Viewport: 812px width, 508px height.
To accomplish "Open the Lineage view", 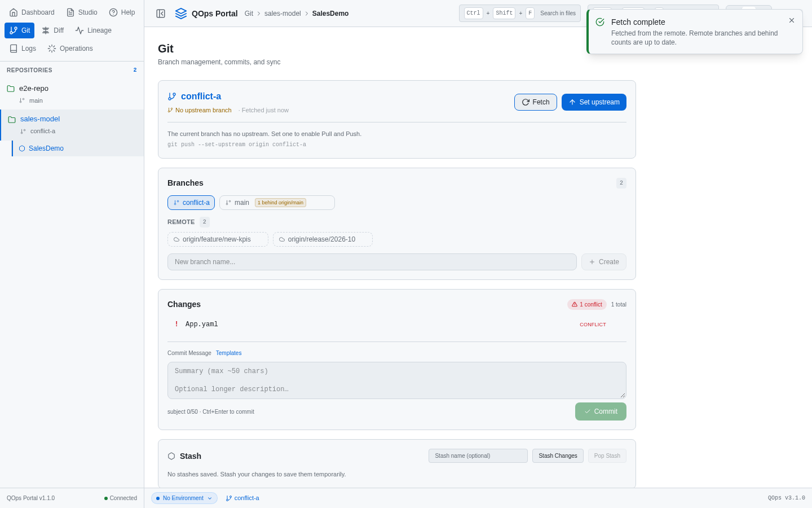I will coord(94,30).
